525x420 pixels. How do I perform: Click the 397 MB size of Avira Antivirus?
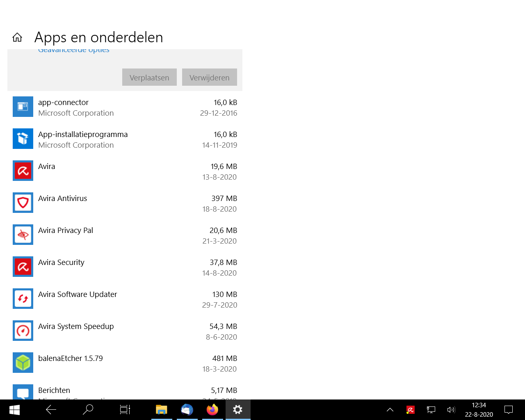(x=224, y=199)
